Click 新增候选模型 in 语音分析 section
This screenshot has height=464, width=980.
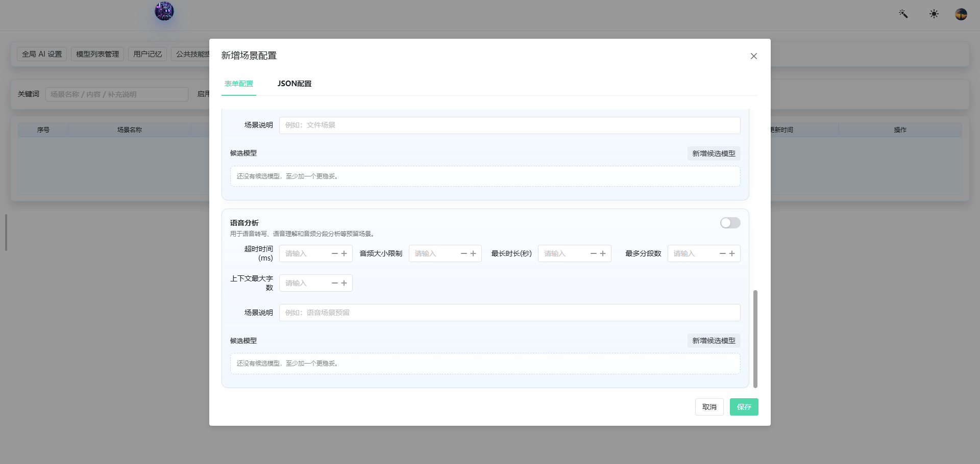coord(714,341)
